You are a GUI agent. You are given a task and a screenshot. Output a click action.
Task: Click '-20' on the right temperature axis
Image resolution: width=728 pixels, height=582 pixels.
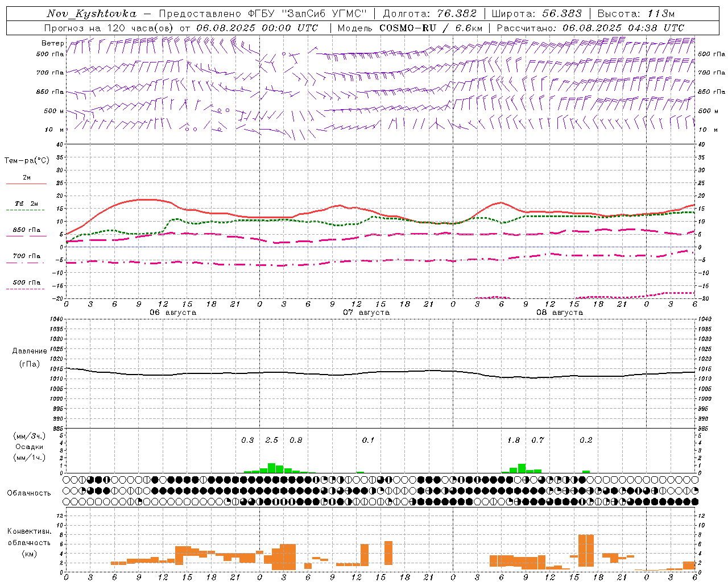click(x=704, y=298)
